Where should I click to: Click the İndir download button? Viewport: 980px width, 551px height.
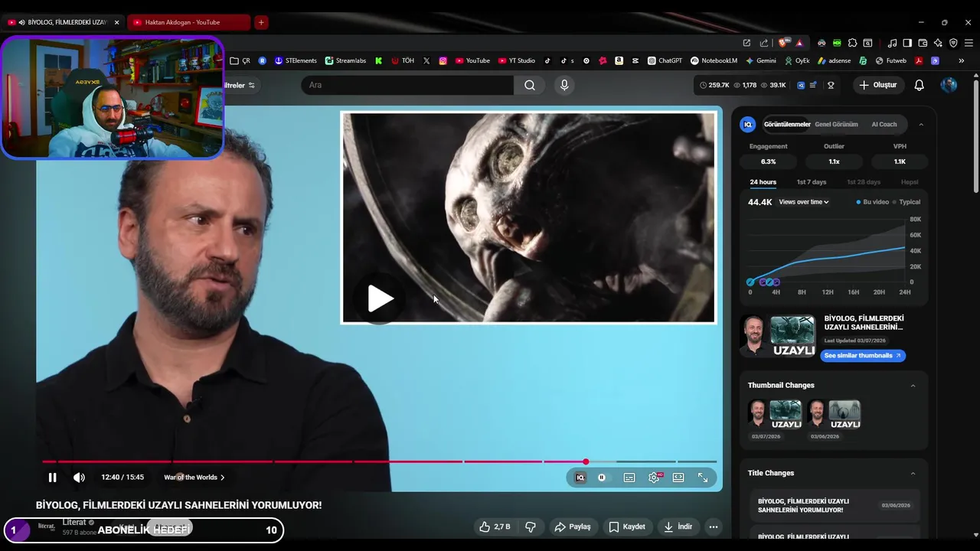[x=678, y=527]
